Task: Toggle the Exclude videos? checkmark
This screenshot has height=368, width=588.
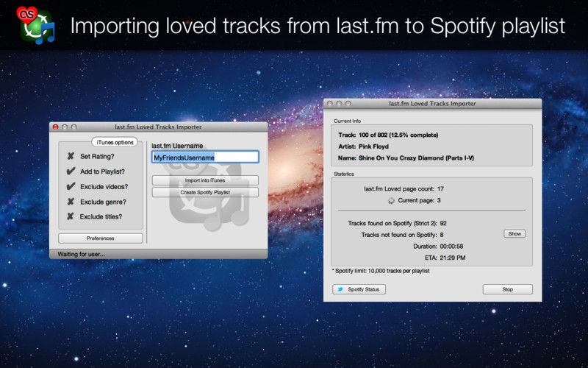Action: click(x=71, y=187)
